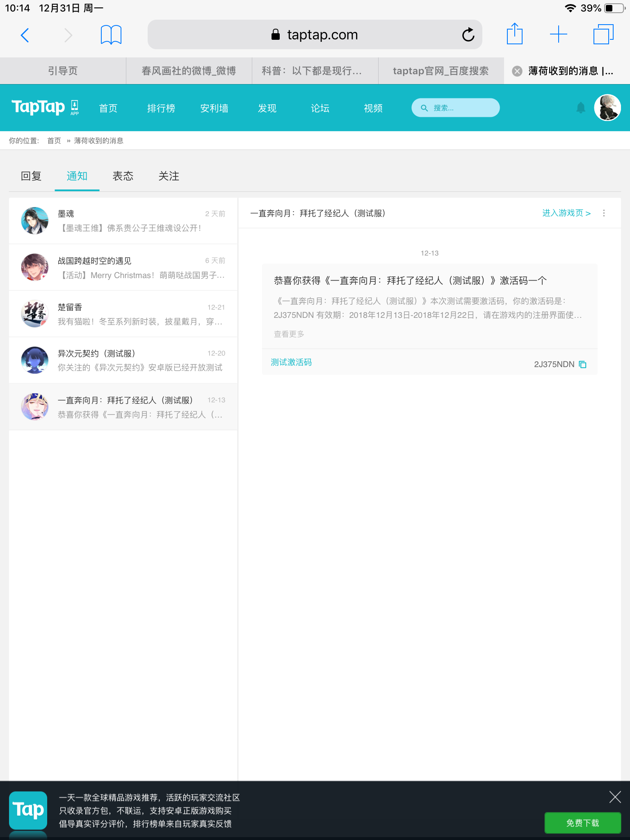Viewport: 630px width, 840px height.
Task: Select the 通知 tab
Action: [77, 176]
